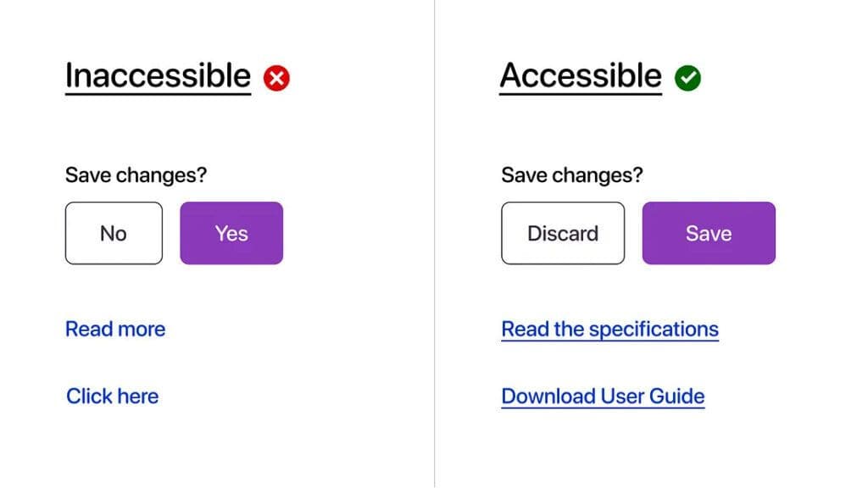The image size is (868, 488).
Task: Select the Inaccessible heading text
Action: tap(158, 75)
